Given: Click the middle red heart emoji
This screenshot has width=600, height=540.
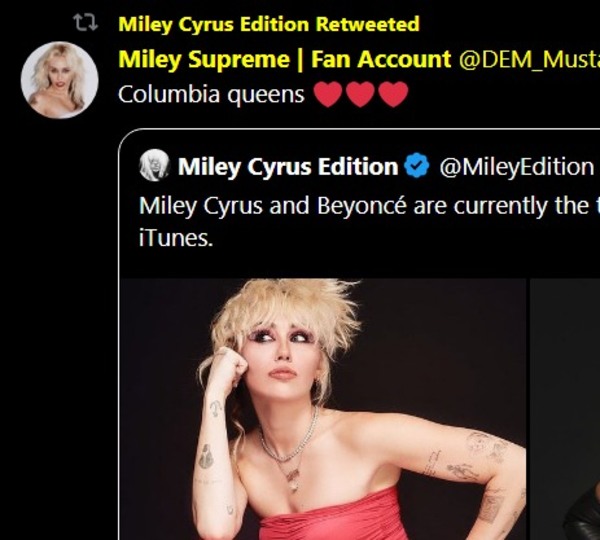Looking at the screenshot, I should point(361,95).
